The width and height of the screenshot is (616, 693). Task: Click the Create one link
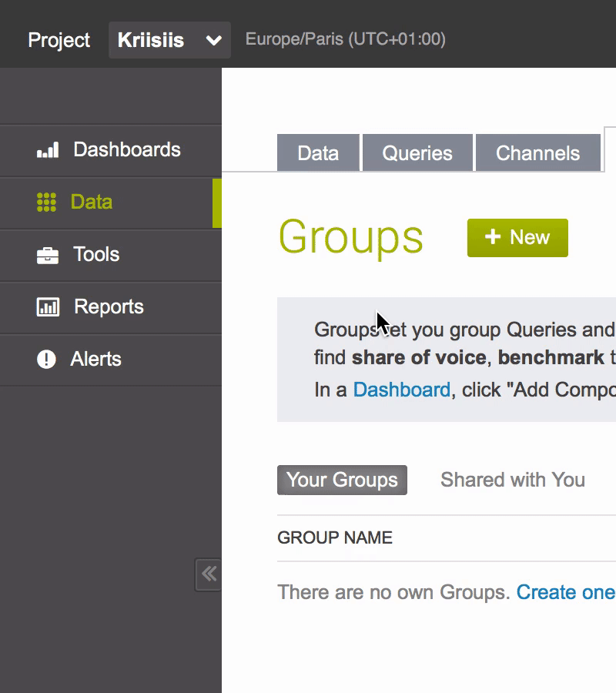(x=565, y=592)
